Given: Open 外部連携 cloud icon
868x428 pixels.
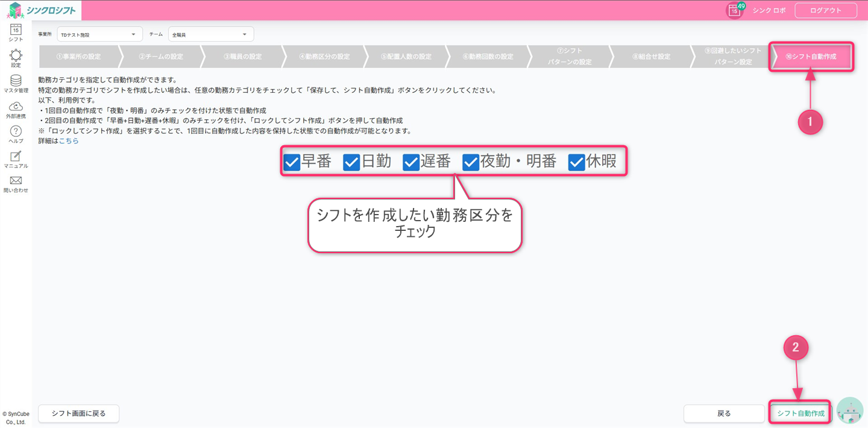Looking at the screenshot, I should [x=16, y=107].
